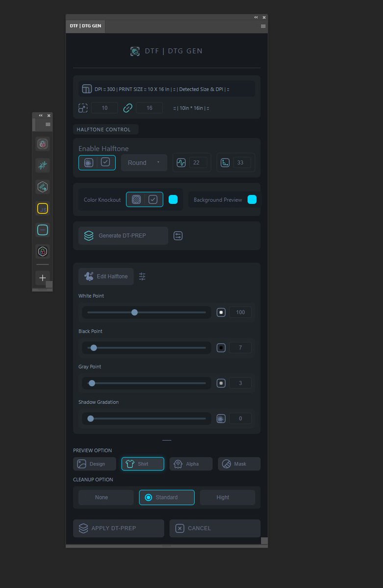Image resolution: width=383 pixels, height=588 pixels.
Task: Enable the halftone checkmark toggle
Action: [x=105, y=162]
